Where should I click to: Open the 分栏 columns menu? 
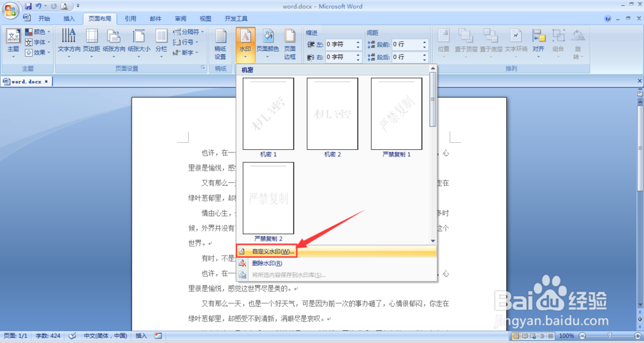pos(161,44)
